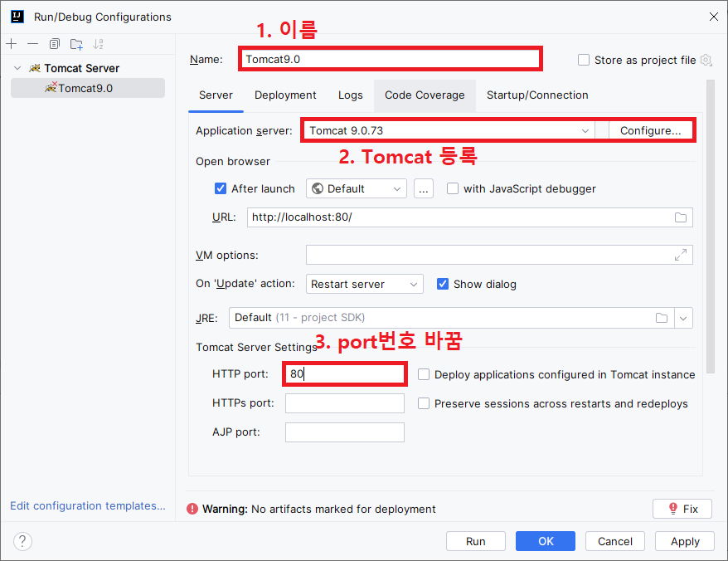The image size is (728, 561).
Task: Click the URL input field
Action: [x=470, y=217]
